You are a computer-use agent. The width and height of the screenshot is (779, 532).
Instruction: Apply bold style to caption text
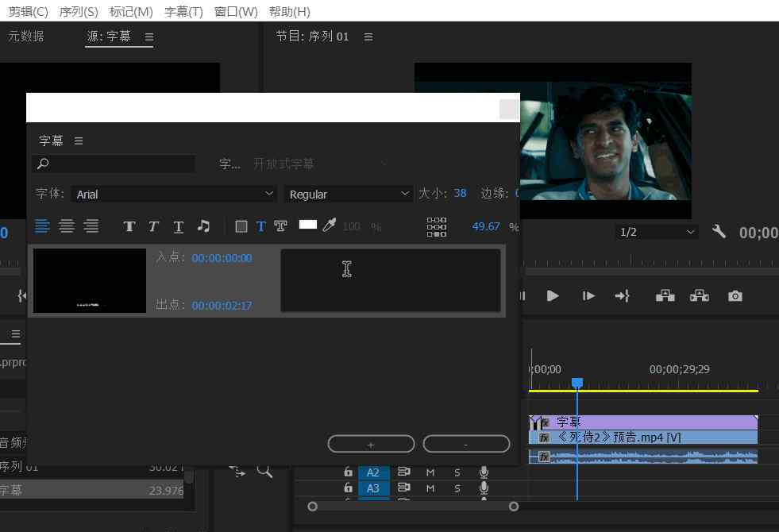click(x=129, y=227)
